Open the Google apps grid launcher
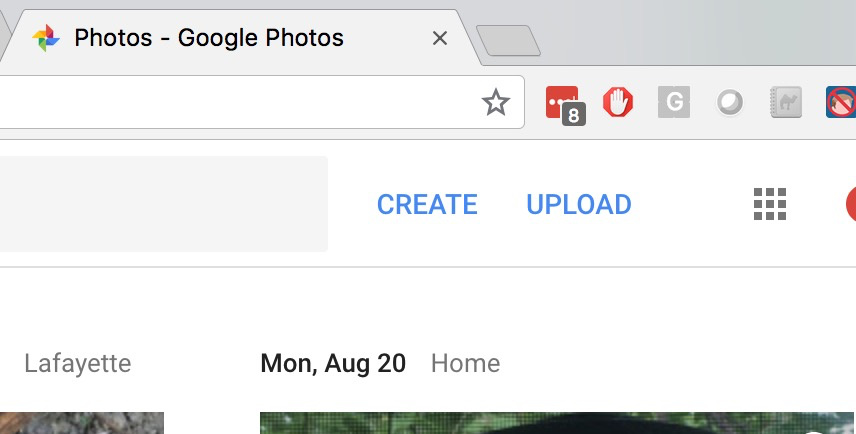856x434 pixels. tap(770, 204)
